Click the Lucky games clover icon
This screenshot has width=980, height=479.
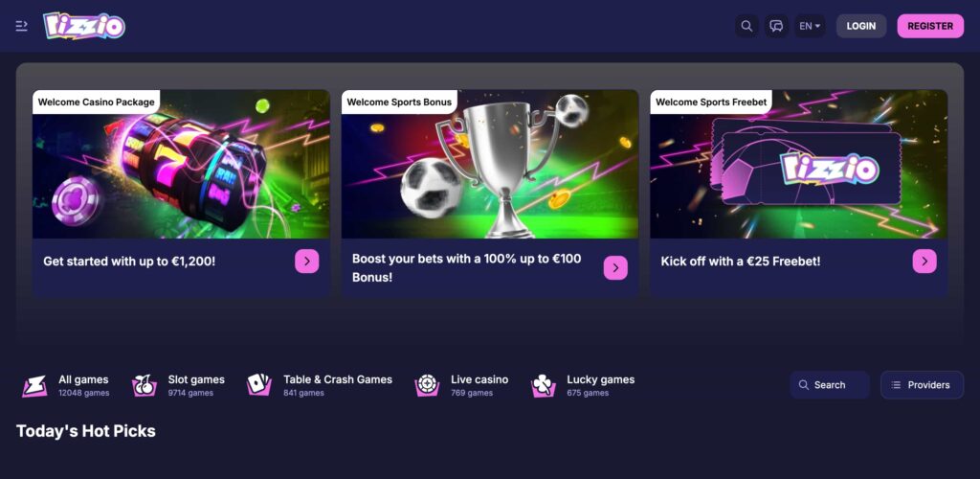544,385
